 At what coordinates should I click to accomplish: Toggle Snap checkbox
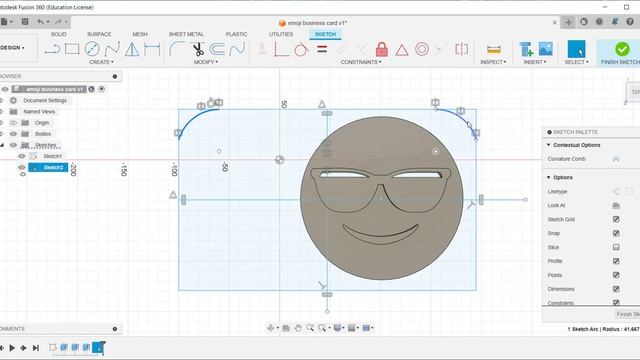[x=616, y=233]
